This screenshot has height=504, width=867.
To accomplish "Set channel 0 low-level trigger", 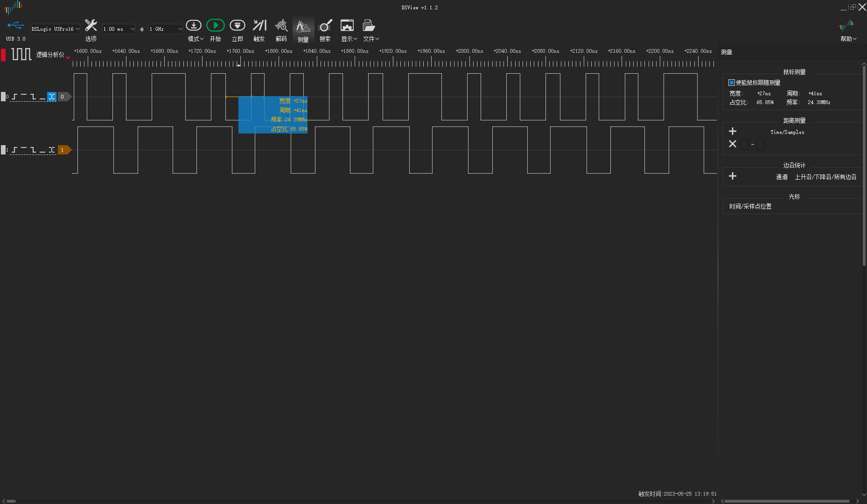I will (42, 97).
